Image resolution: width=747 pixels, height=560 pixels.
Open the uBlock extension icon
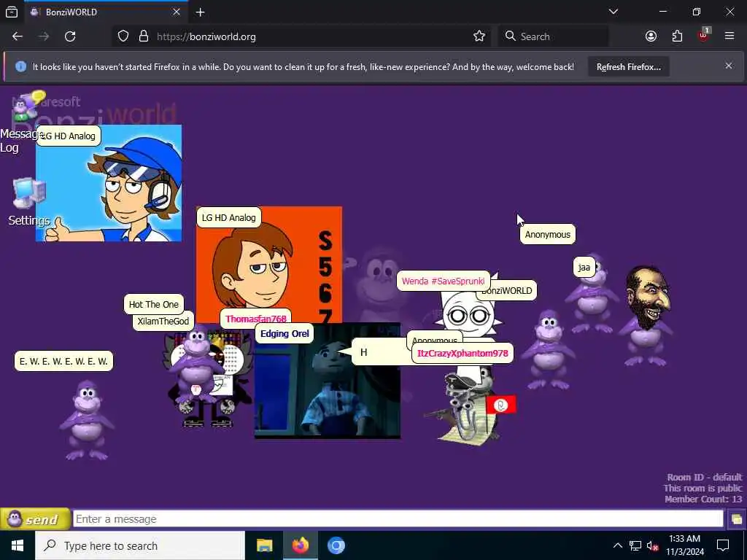[x=704, y=36]
